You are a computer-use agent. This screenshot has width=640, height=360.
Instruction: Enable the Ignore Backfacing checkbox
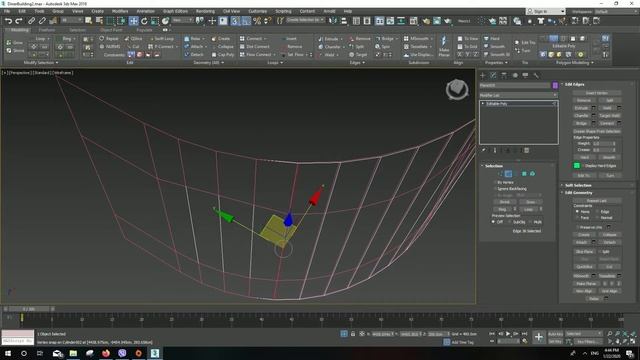(x=496, y=189)
